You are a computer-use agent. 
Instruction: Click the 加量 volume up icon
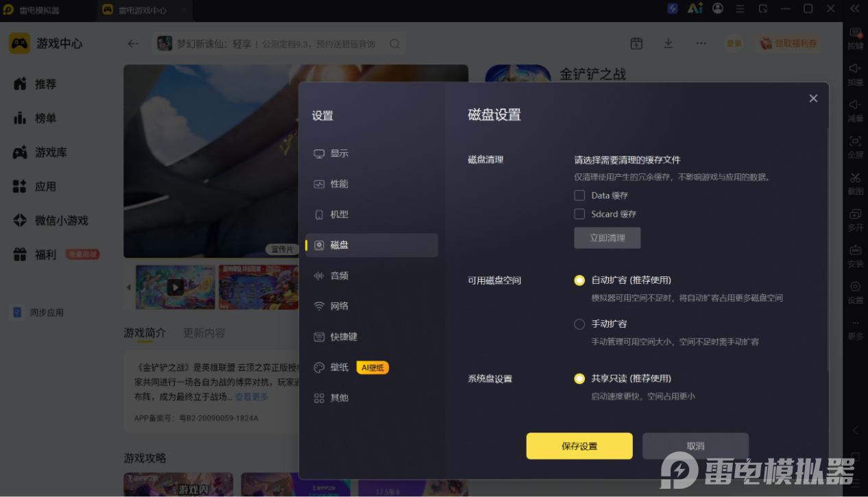tap(855, 69)
